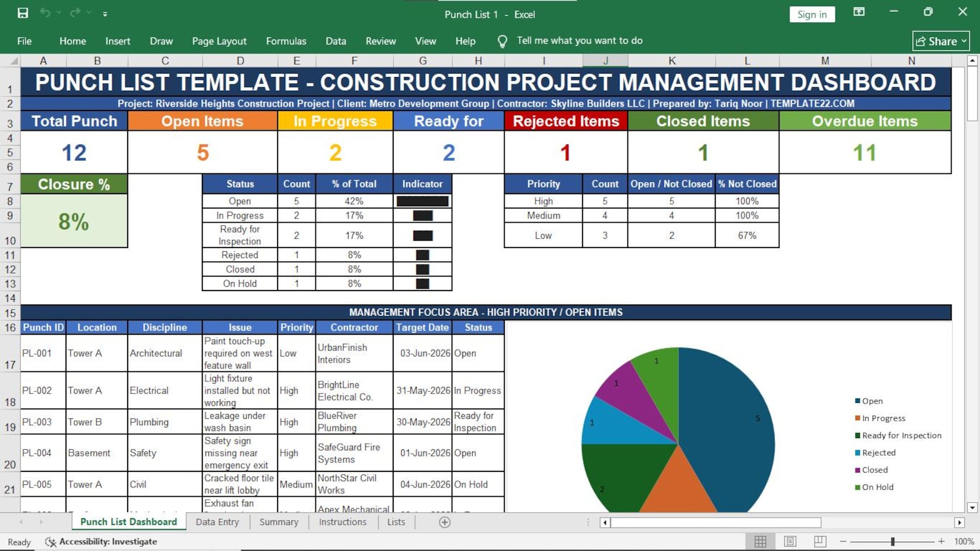Screen dimensions: 980x551
Task: Select Normal view icon in status bar
Action: pos(760,541)
